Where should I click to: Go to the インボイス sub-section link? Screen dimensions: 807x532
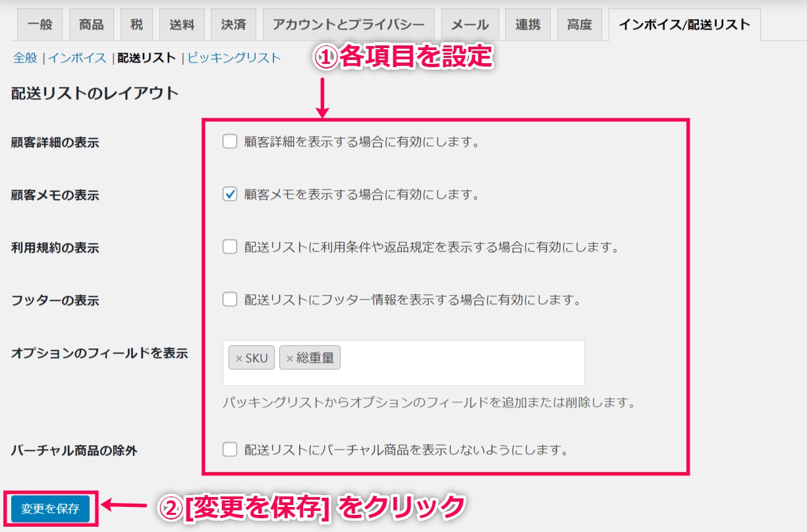tap(77, 58)
